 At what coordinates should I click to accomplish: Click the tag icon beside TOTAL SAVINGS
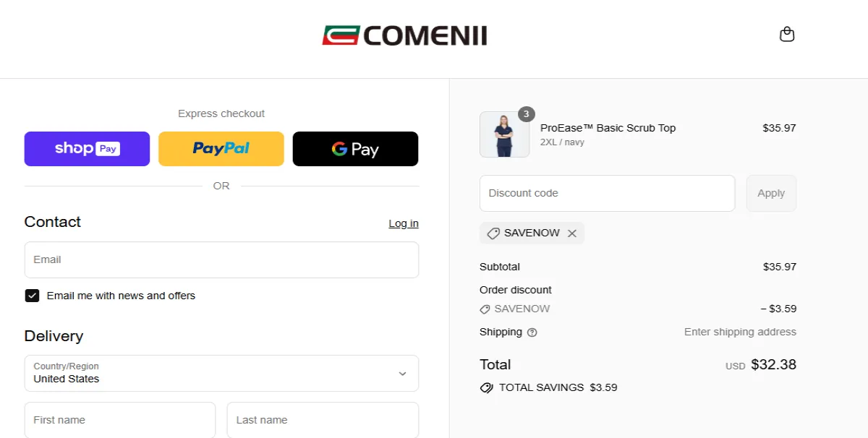[x=486, y=387]
